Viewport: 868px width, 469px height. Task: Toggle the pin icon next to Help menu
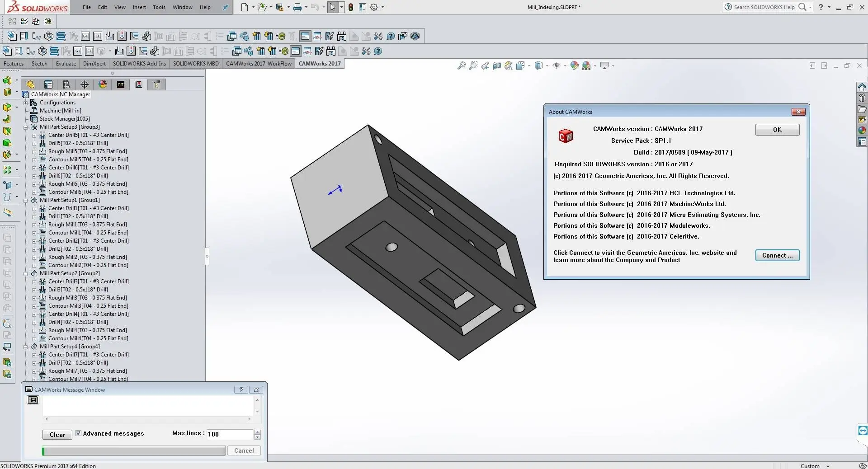[225, 7]
